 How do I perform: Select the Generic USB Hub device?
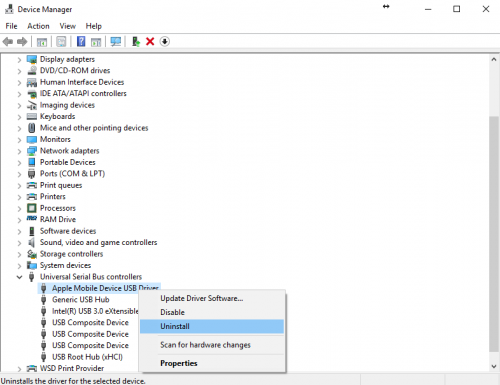coord(80,300)
